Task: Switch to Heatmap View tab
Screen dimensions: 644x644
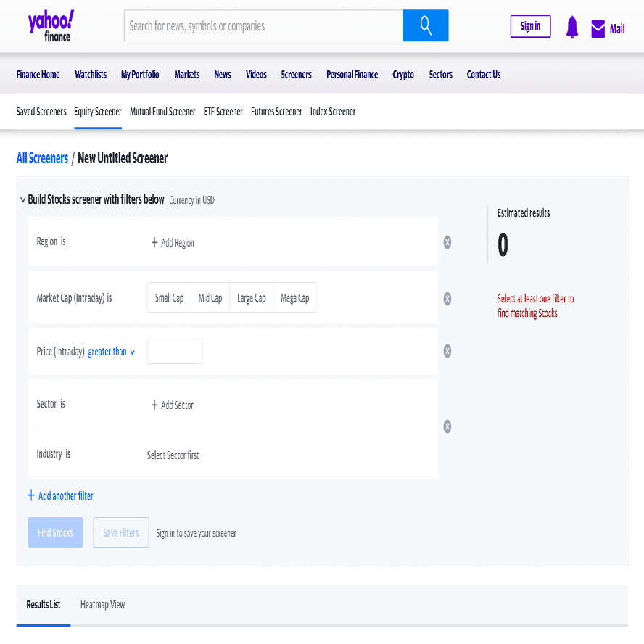Action: tap(103, 605)
